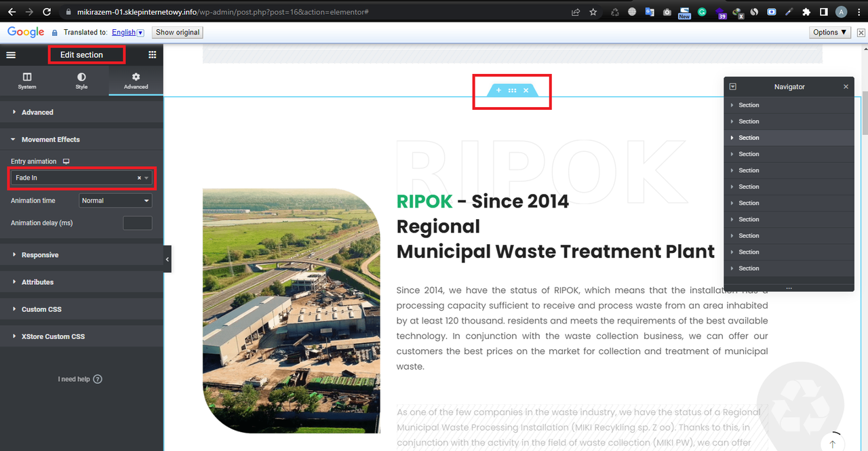The height and width of the screenshot is (451, 868).
Task: Open the globe browser extension
Action: point(632,12)
